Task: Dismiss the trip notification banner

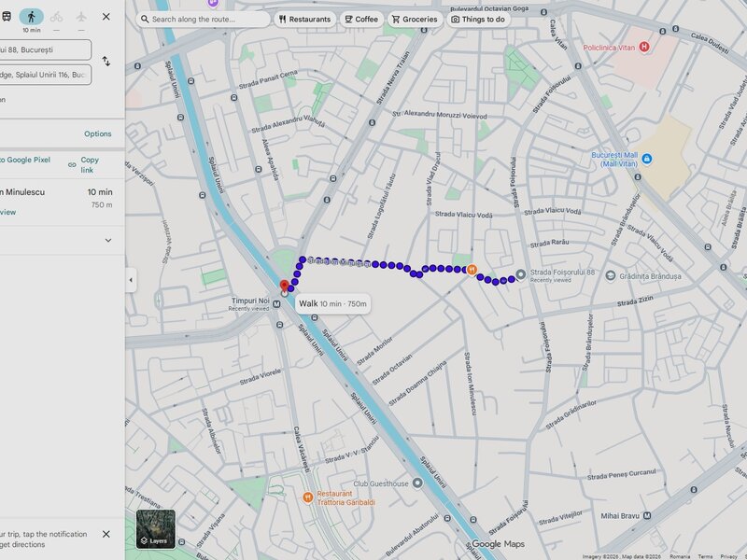Action: pyautogui.click(x=106, y=534)
